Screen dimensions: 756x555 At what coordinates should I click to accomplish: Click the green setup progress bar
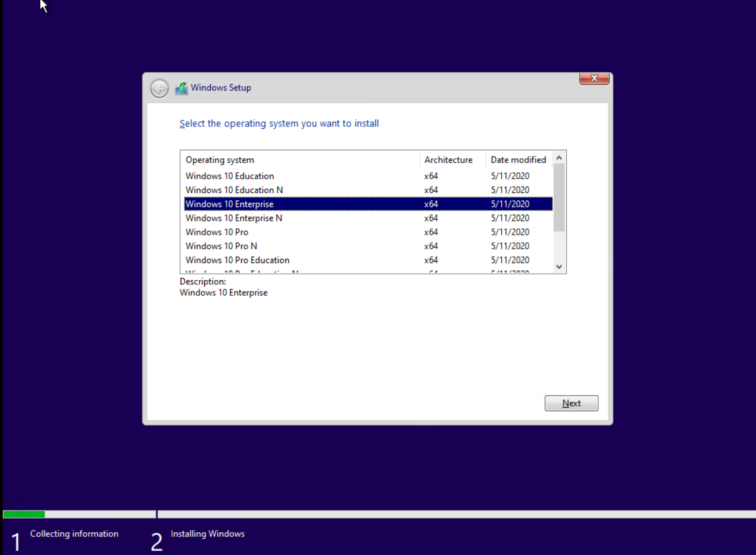pyautogui.click(x=24, y=514)
